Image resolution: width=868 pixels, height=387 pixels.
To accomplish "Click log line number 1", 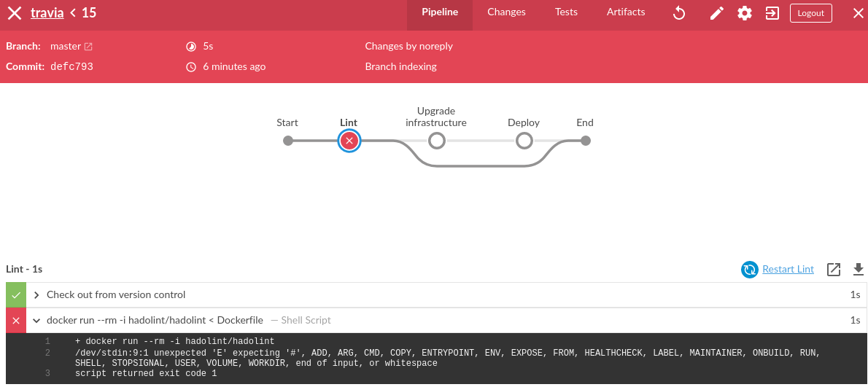I will click(47, 341).
